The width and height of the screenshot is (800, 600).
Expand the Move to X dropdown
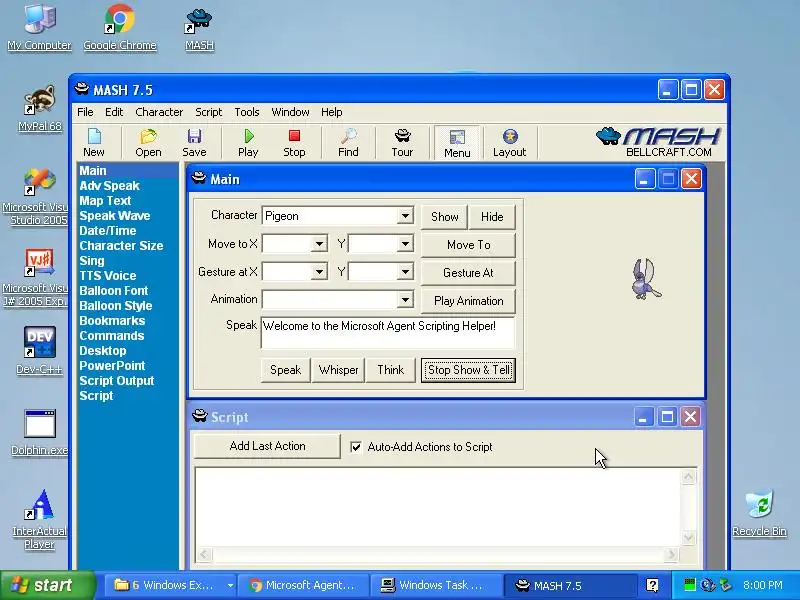click(x=319, y=244)
